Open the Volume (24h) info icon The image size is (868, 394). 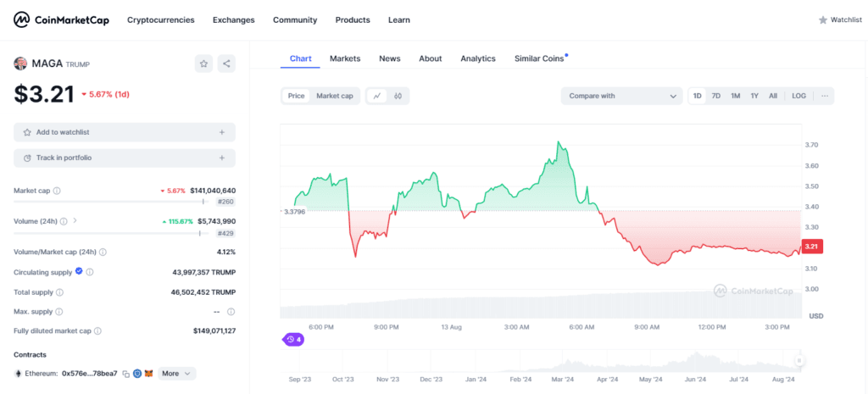coord(64,221)
